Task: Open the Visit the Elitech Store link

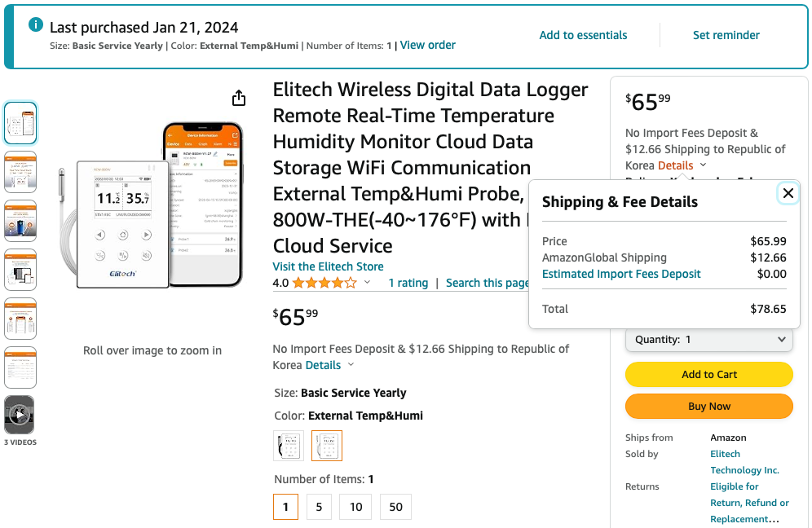Action: 328,266
